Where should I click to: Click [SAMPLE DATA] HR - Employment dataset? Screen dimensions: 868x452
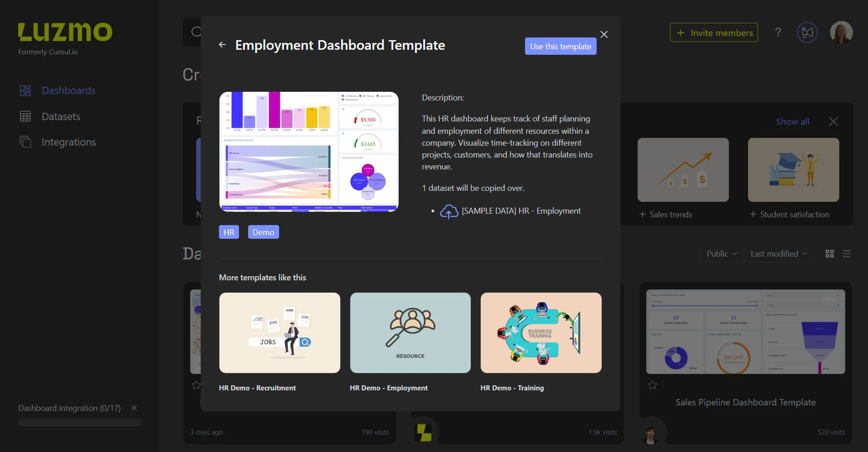(521, 211)
